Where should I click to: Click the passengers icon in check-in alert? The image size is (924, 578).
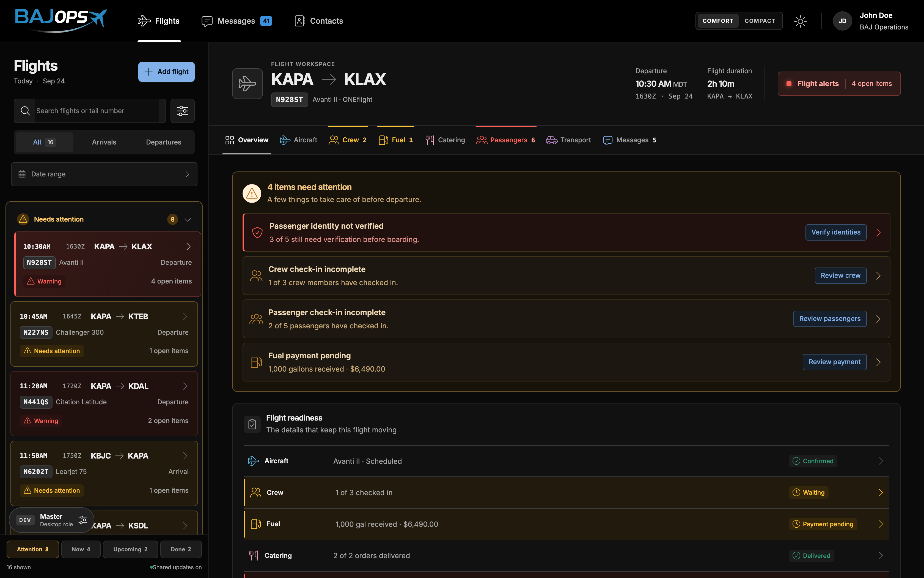(256, 319)
